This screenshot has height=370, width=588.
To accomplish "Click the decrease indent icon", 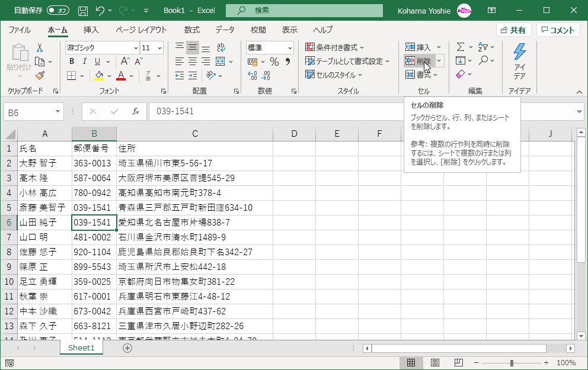I will pos(180,76).
